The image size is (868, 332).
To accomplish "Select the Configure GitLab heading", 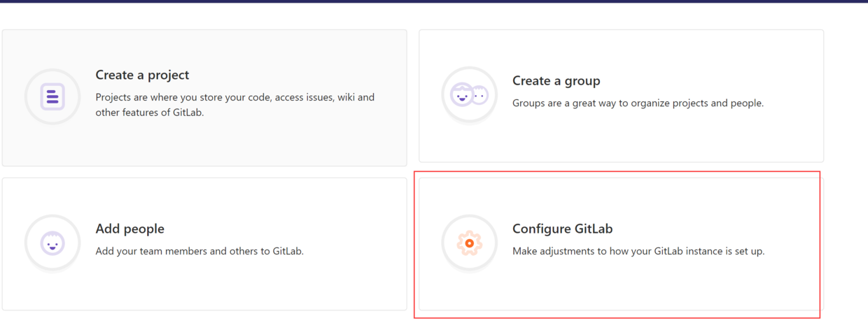I will click(x=562, y=229).
